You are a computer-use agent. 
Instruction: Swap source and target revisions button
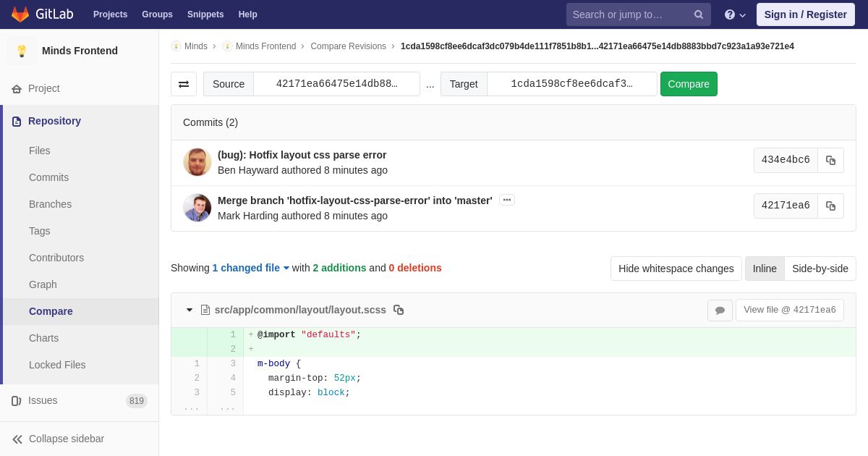(x=184, y=84)
